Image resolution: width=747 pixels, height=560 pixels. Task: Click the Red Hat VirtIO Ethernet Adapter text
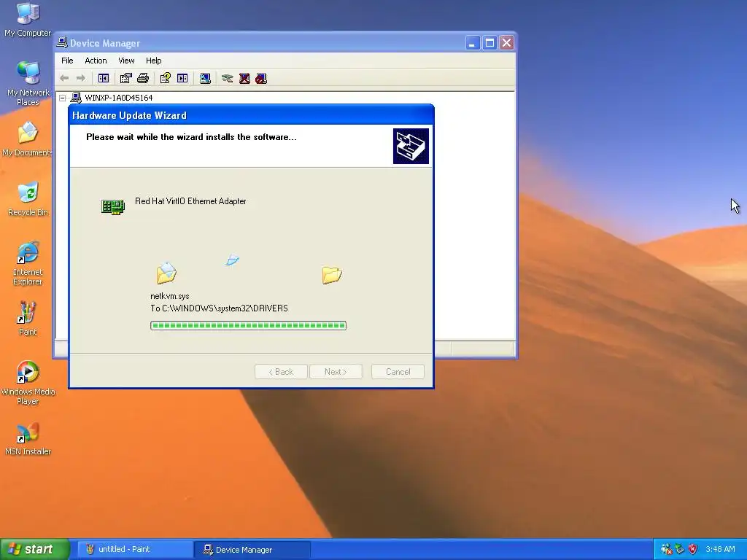tap(190, 201)
